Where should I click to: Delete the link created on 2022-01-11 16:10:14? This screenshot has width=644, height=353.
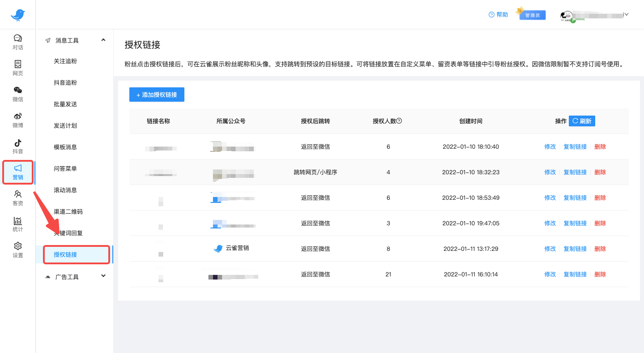click(x=600, y=274)
